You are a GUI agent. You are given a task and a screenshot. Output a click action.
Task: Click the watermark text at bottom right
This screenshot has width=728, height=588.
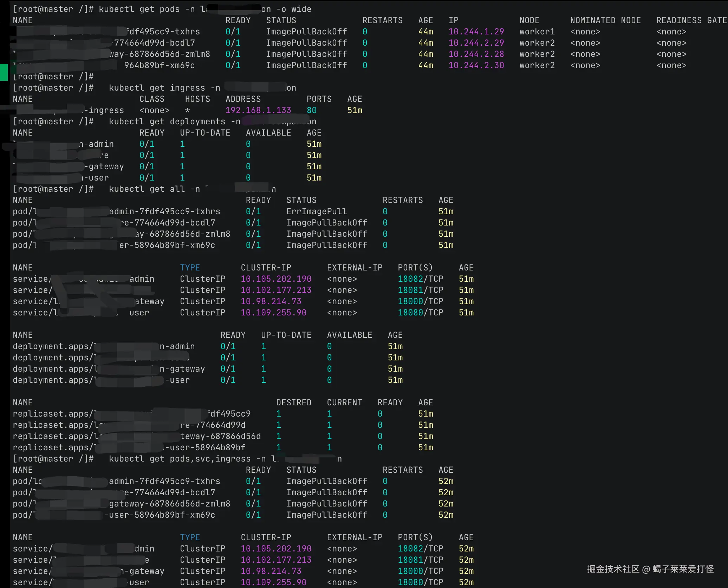pyautogui.click(x=650, y=569)
